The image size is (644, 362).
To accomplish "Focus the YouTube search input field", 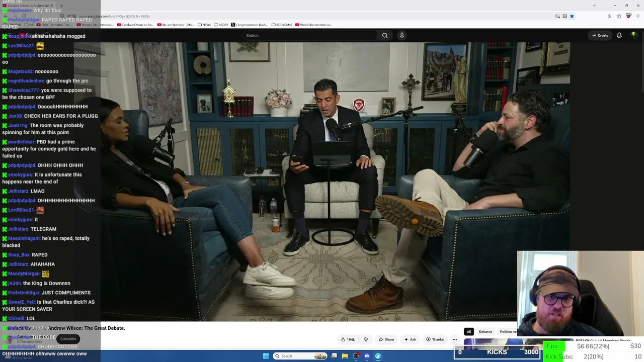I will pyautogui.click(x=309, y=35).
